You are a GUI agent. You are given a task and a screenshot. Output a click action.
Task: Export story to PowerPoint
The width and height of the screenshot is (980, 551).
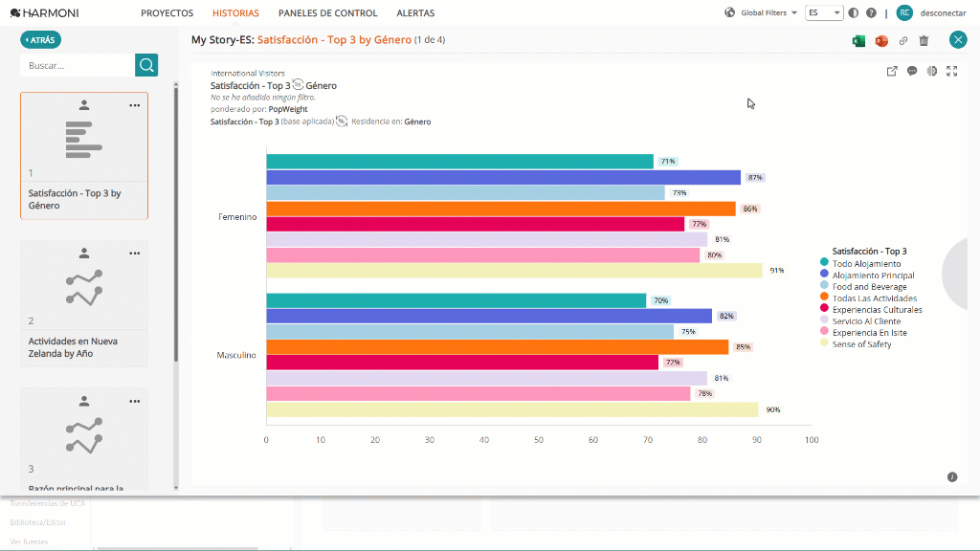[881, 40]
